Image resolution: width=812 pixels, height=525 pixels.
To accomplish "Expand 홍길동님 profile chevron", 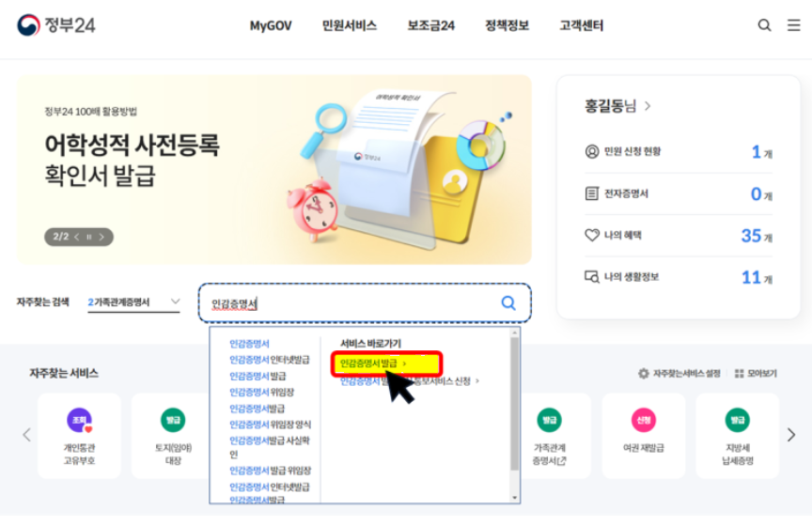I will [648, 106].
